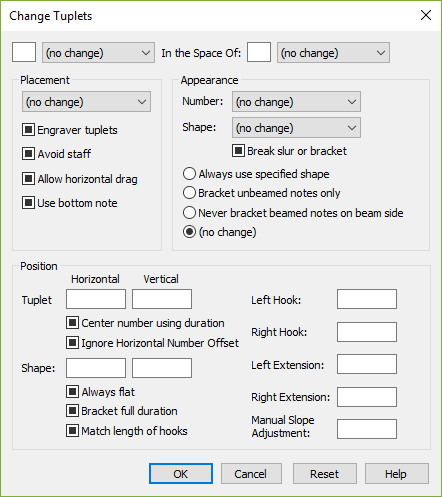This screenshot has width=442, height=497.
Task: Open the In the Space Of duration dropdown
Action: (333, 53)
